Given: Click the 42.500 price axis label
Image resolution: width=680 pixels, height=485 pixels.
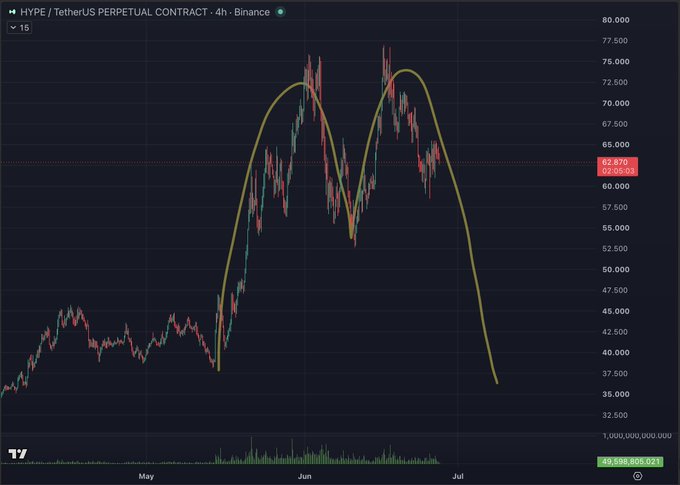Looking at the screenshot, I should pyautogui.click(x=615, y=332).
